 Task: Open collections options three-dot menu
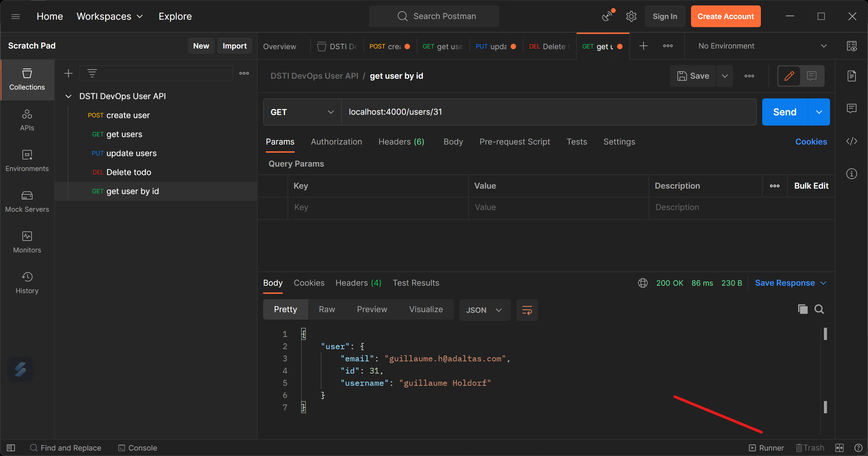click(x=244, y=73)
